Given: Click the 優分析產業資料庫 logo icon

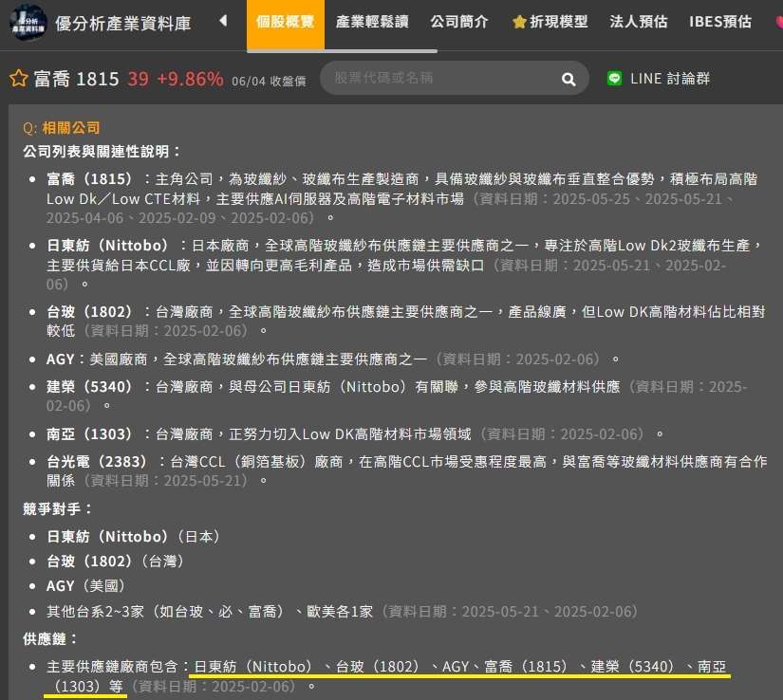Looking at the screenshot, I should point(28,23).
